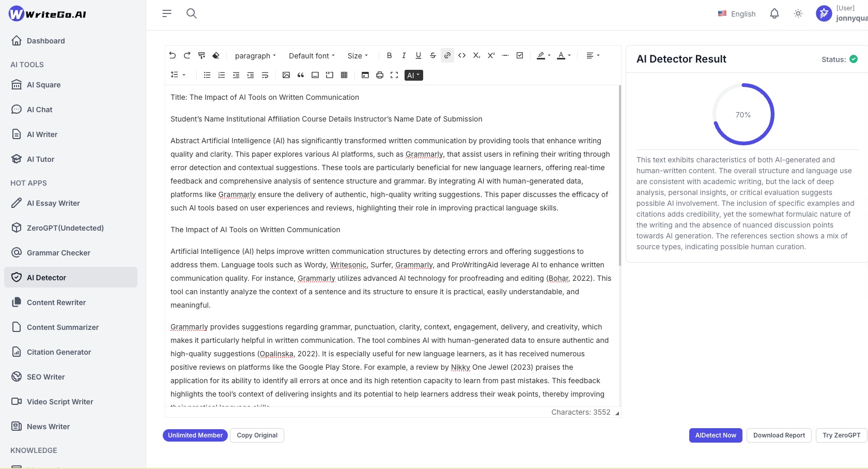Apply the highlight background color
The height and width of the screenshot is (469, 868).
tap(541, 55)
